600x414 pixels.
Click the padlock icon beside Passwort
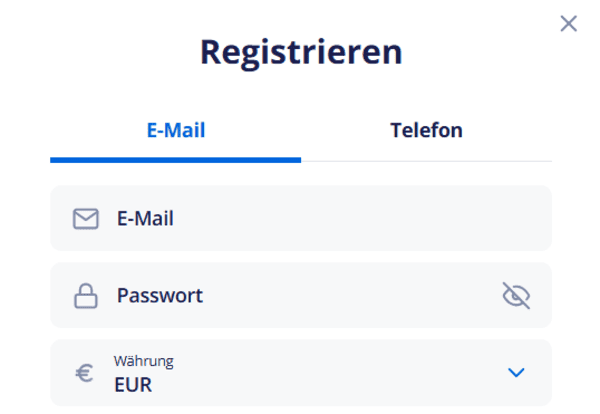click(x=87, y=296)
